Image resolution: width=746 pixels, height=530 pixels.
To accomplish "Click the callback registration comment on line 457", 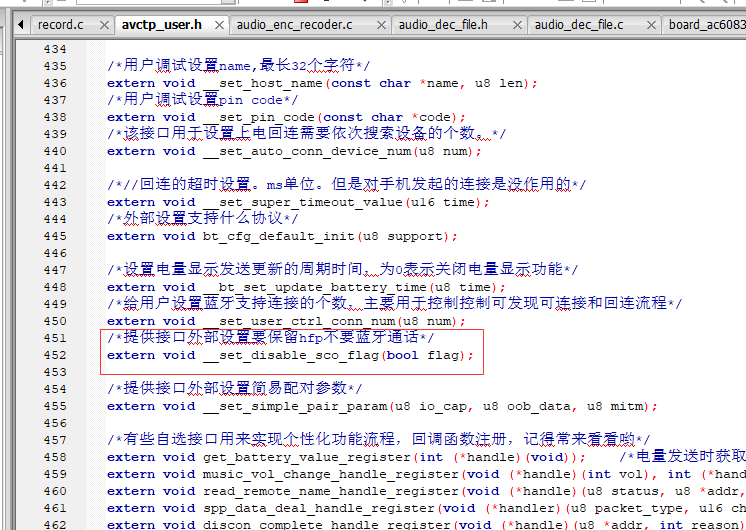I will (x=379, y=439).
